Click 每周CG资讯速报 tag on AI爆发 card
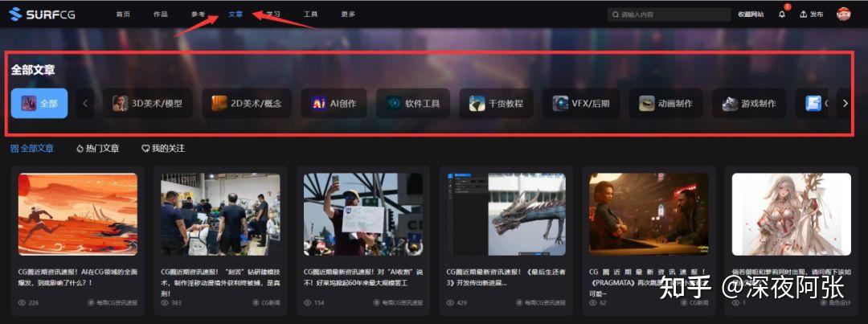The height and width of the screenshot is (324, 868). pos(113,303)
